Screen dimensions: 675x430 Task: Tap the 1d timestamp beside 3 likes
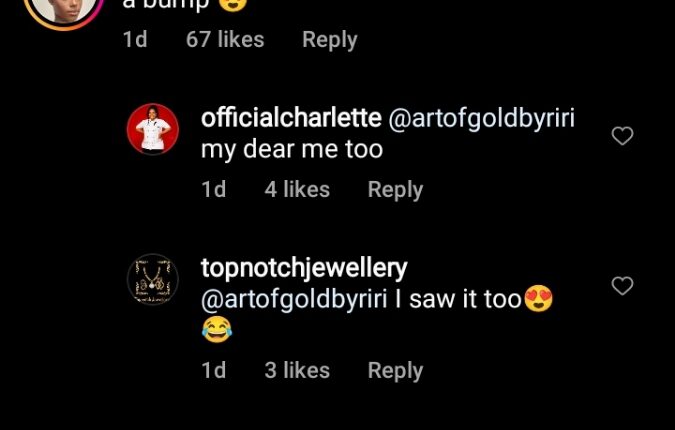[x=213, y=370]
